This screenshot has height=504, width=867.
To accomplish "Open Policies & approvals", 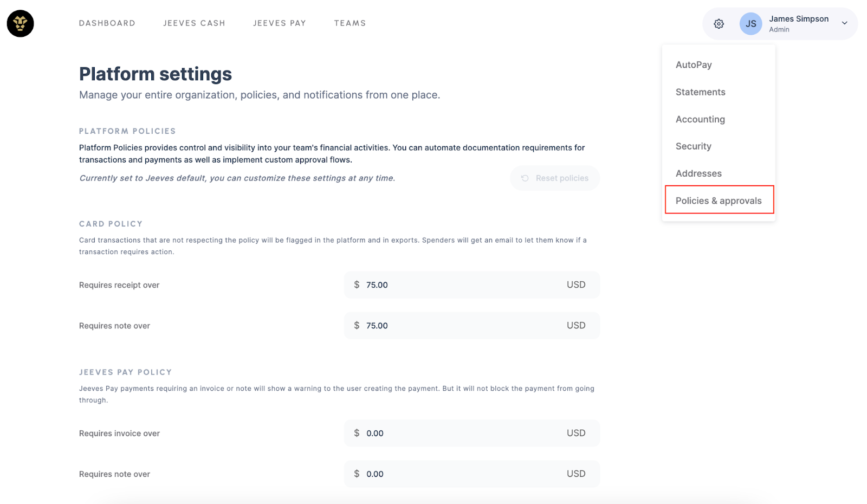I will (719, 200).
